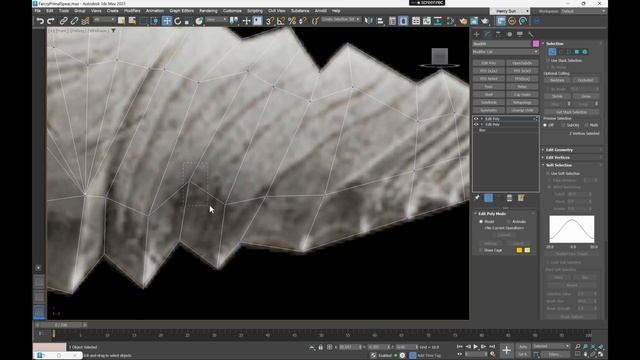Click Pin Stack icon below modifier stack

click(477, 198)
